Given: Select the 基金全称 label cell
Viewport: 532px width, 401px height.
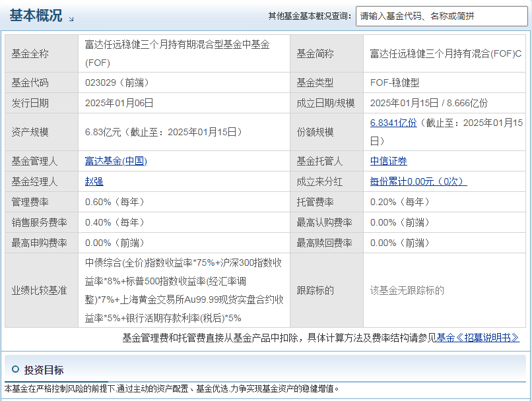Looking at the screenshot, I should pos(42,53).
